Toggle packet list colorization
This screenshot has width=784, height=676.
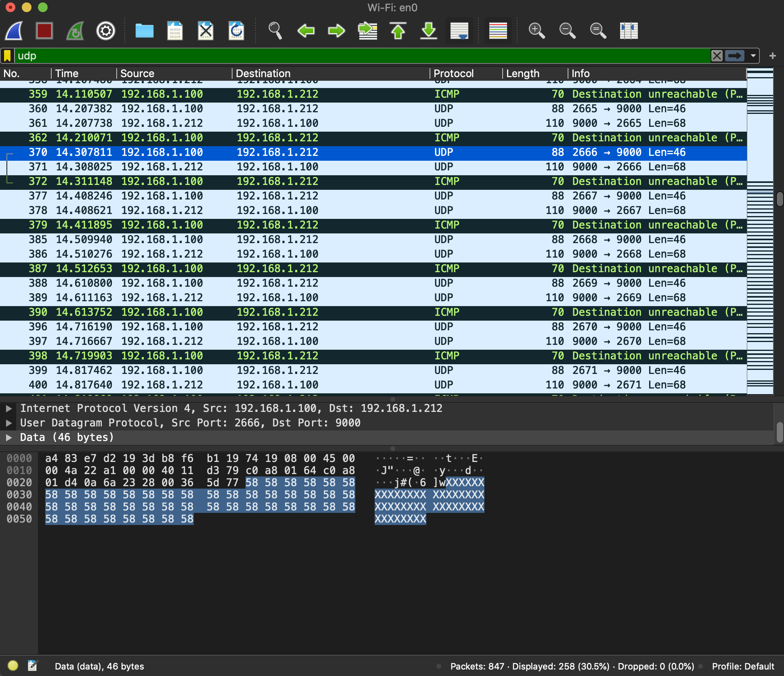click(498, 31)
